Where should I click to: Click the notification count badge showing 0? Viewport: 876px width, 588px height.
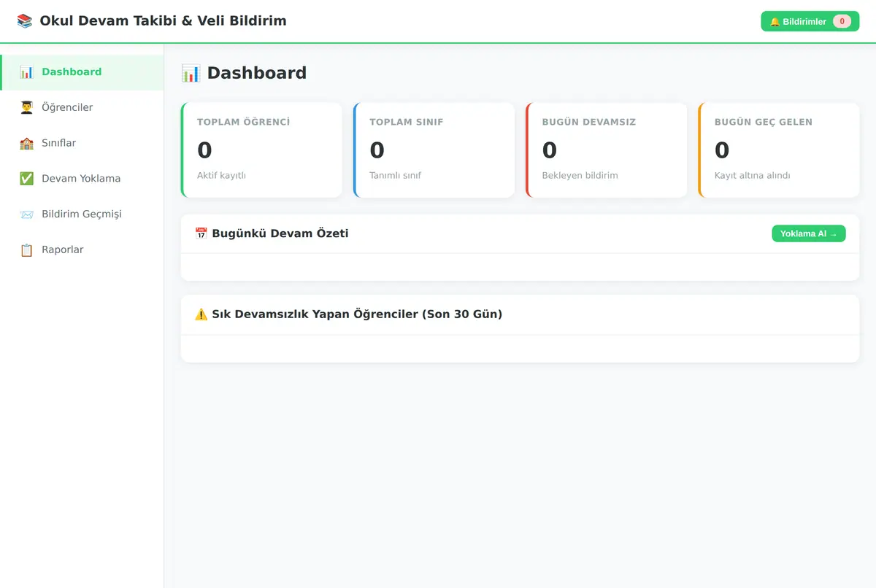pos(842,22)
